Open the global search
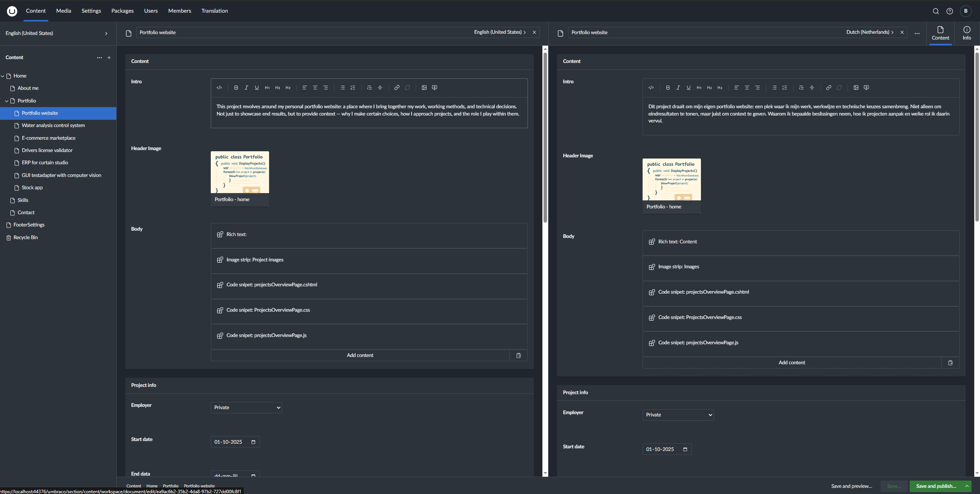 [935, 11]
